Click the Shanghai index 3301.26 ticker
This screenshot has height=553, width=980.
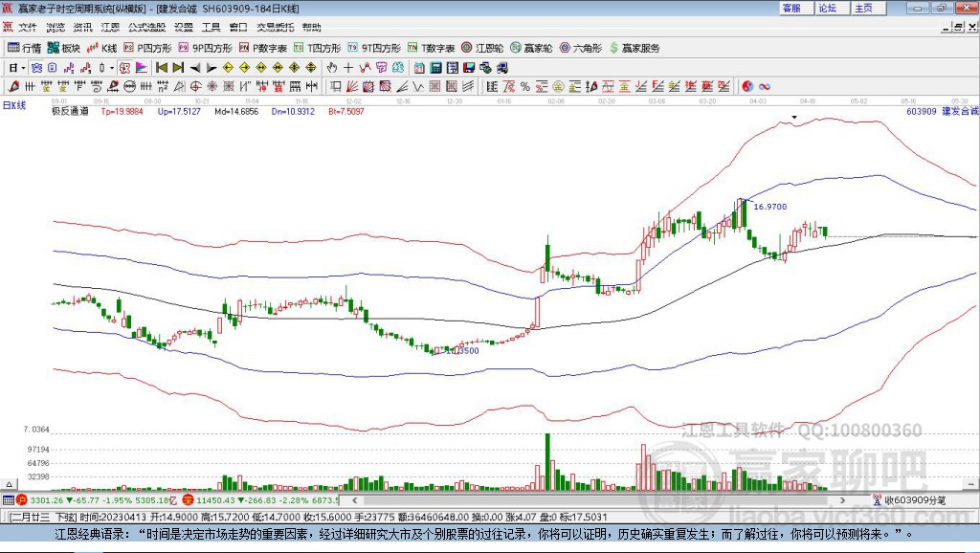[46, 500]
